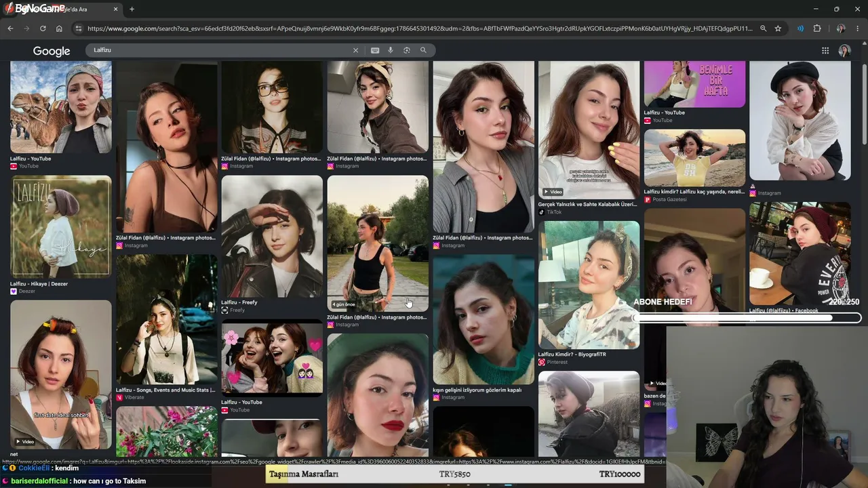Screen dimensions: 868x488
Task: Click the 'Viberate' source label
Action: [134, 398]
